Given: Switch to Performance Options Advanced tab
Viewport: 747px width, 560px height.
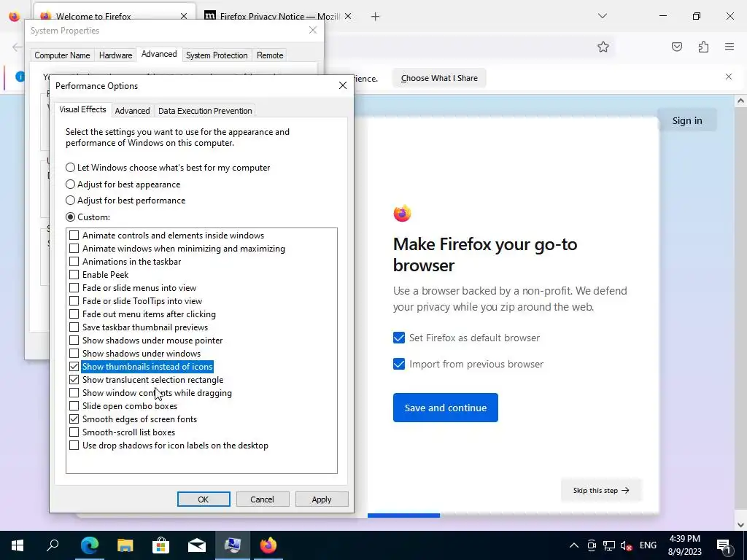Looking at the screenshot, I should tap(132, 111).
